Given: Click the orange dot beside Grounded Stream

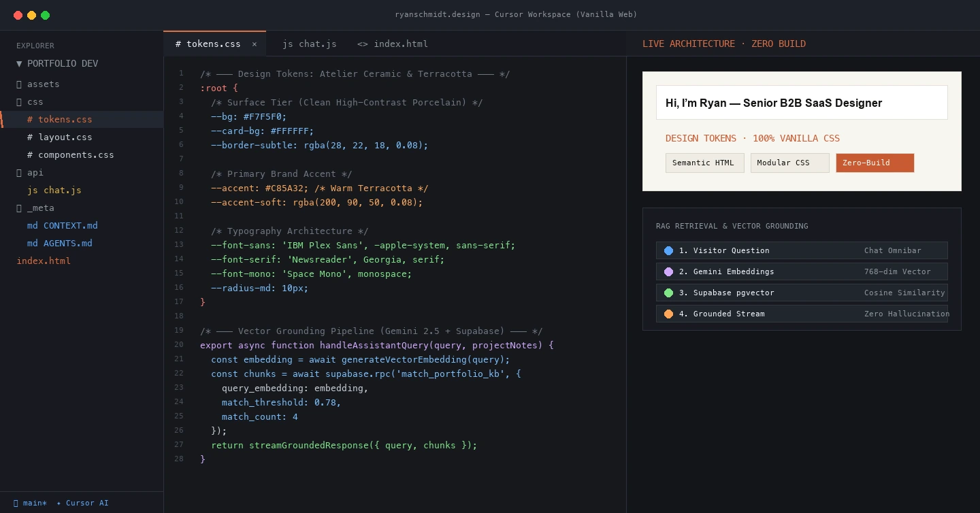Looking at the screenshot, I should tap(668, 314).
